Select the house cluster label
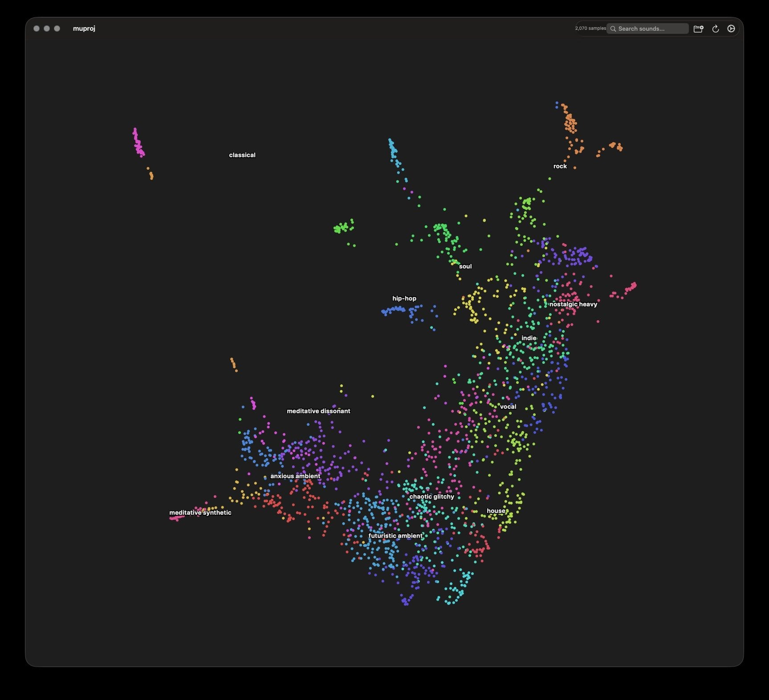This screenshot has width=769, height=700. [496, 511]
